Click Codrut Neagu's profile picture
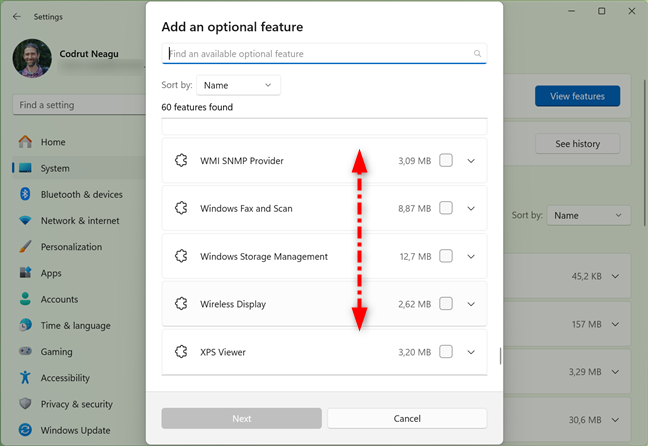Image resolution: width=648 pixels, height=446 pixels. click(32, 58)
